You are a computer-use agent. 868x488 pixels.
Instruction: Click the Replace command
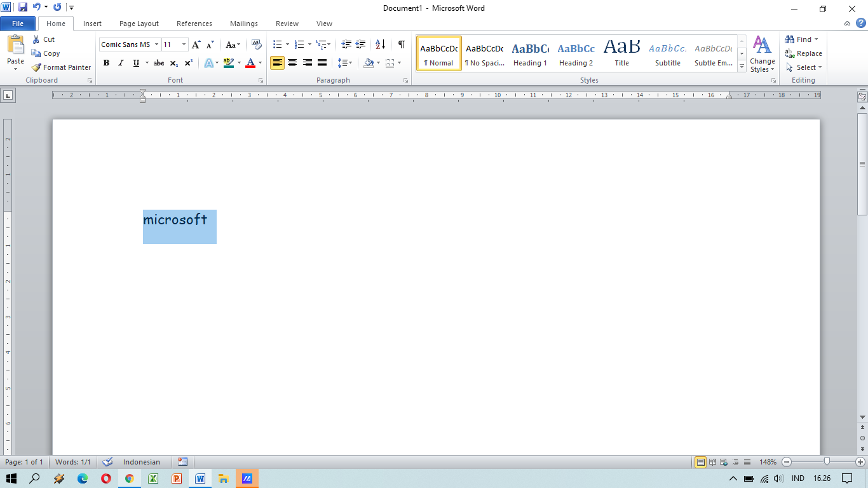point(803,53)
